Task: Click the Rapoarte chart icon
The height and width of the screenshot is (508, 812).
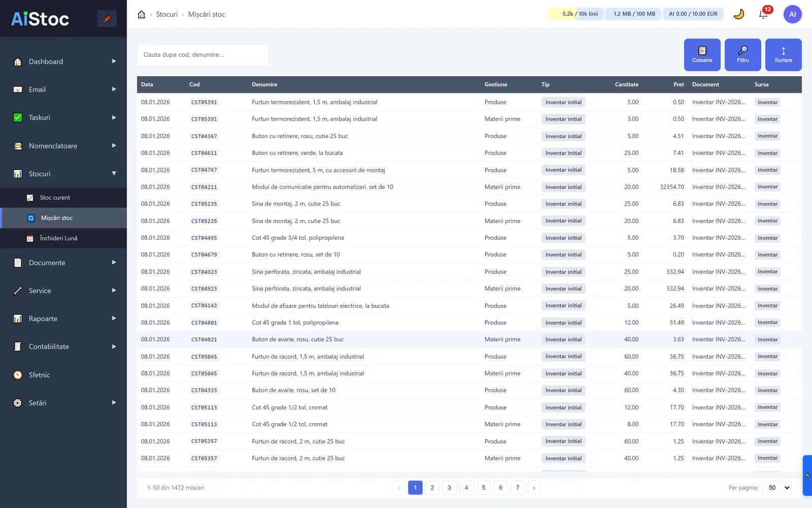Action: click(x=18, y=319)
